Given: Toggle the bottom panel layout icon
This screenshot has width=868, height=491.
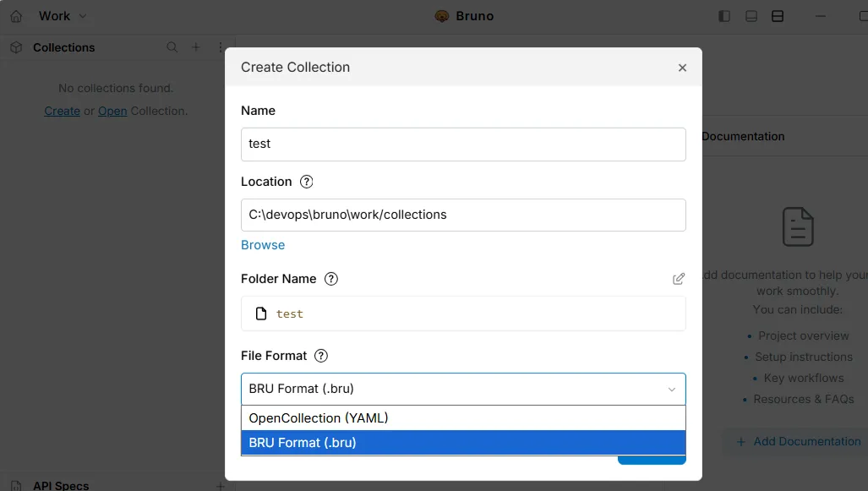Looking at the screenshot, I should coord(751,16).
